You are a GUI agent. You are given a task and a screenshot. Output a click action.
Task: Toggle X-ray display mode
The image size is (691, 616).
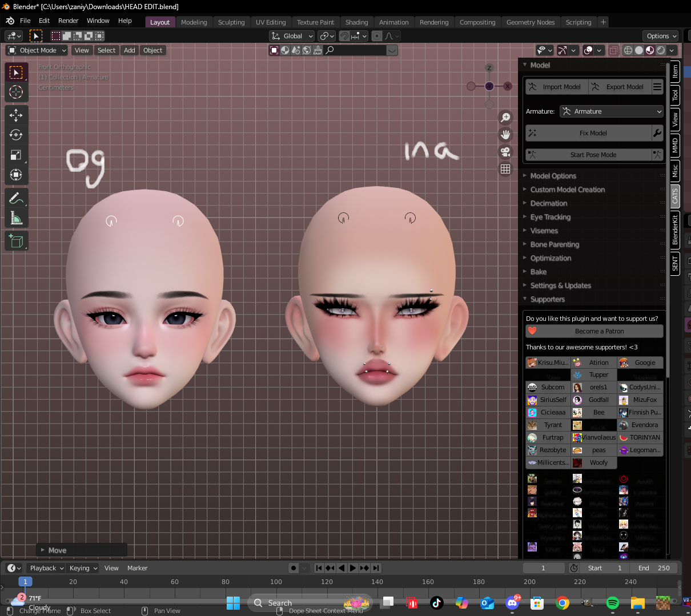click(613, 50)
